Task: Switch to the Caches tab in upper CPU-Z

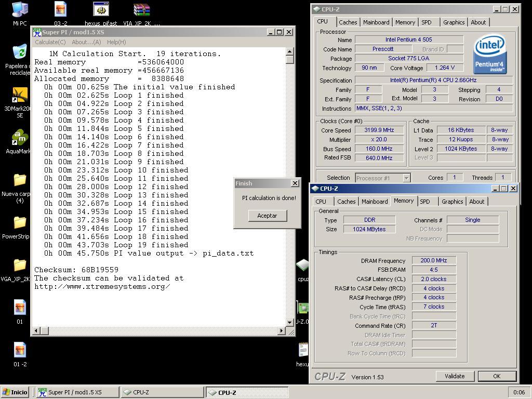Action: point(348,22)
